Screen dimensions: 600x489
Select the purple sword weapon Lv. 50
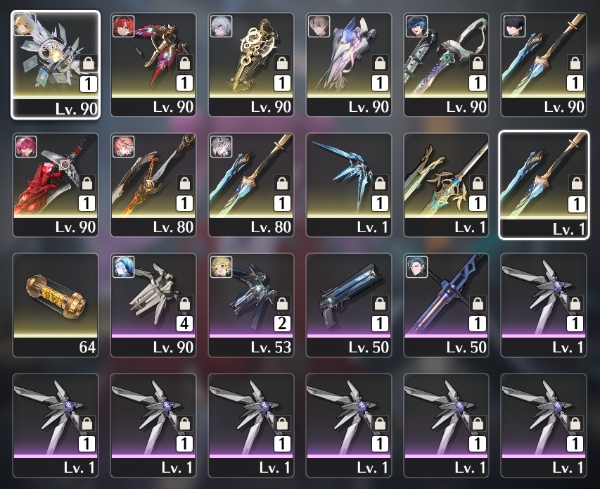pos(446,305)
